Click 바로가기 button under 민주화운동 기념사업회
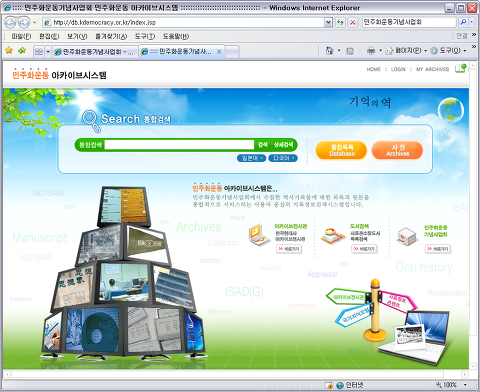Viewport: 480px width, 392px height. coord(438,249)
